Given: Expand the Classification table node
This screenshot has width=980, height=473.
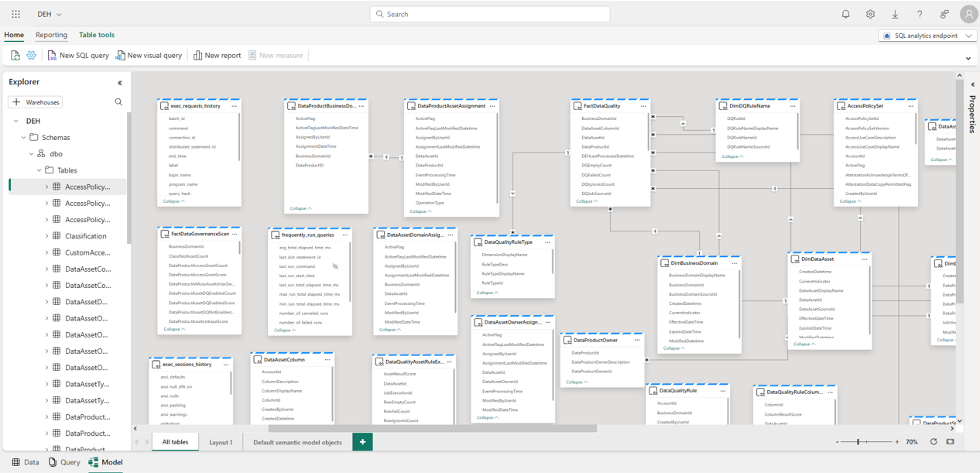Looking at the screenshot, I should [x=46, y=236].
